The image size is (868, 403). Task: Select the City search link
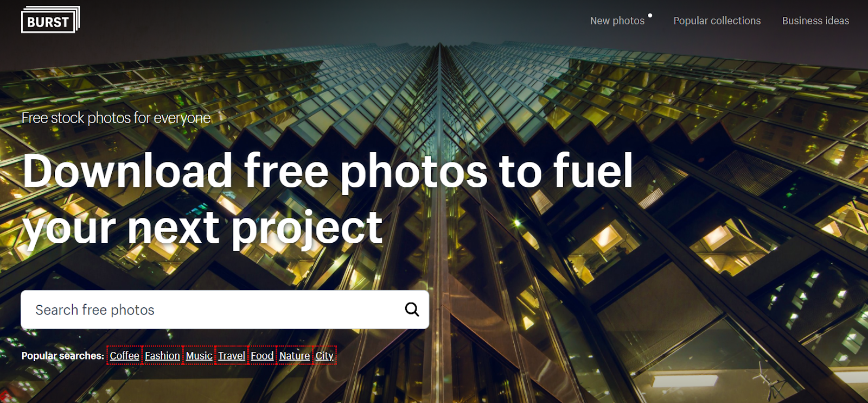[324, 356]
